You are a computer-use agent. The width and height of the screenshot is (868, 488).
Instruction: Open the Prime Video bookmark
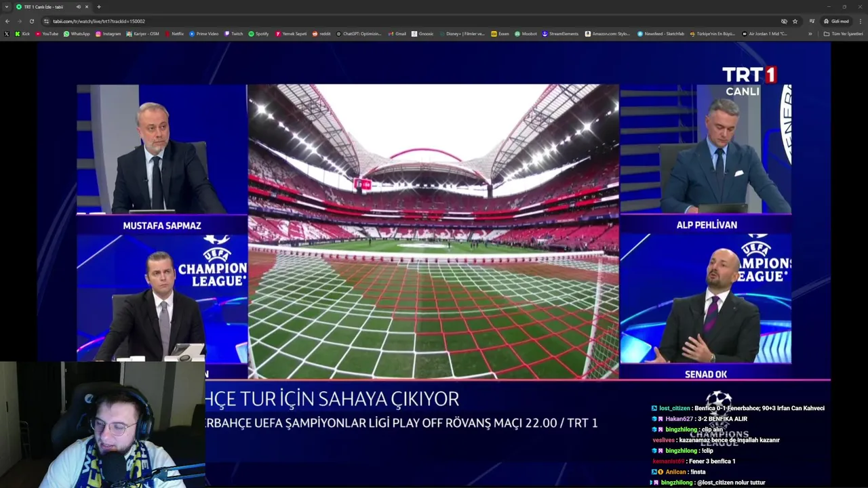click(x=204, y=34)
